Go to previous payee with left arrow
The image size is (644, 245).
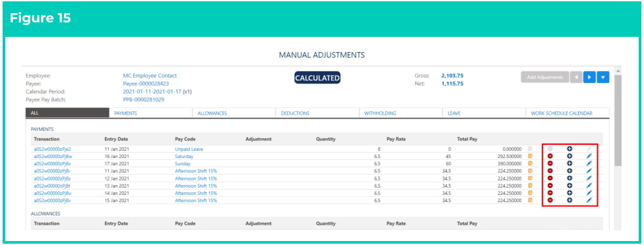click(x=576, y=77)
